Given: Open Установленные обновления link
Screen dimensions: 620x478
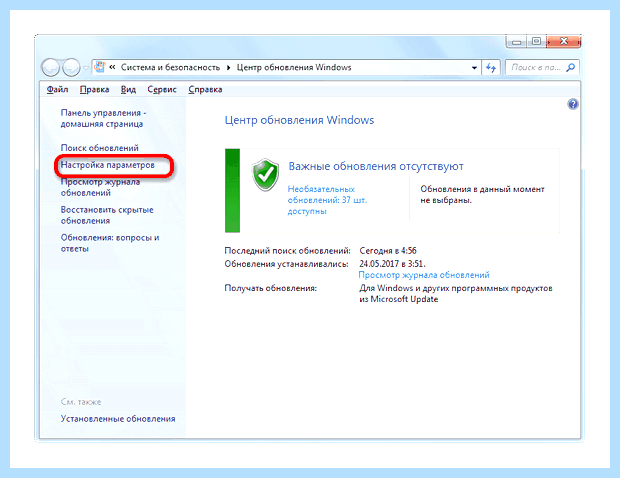Looking at the screenshot, I should [x=118, y=419].
